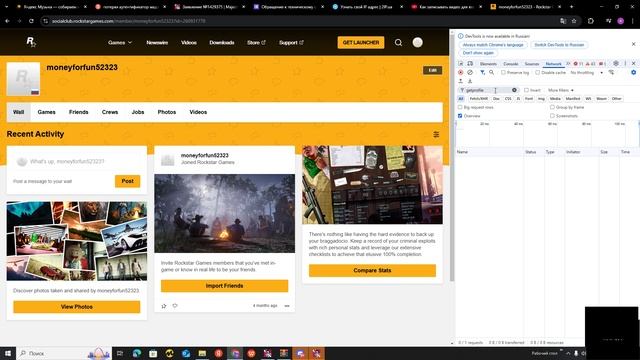Open the site search magnifier icon

tap(398, 42)
